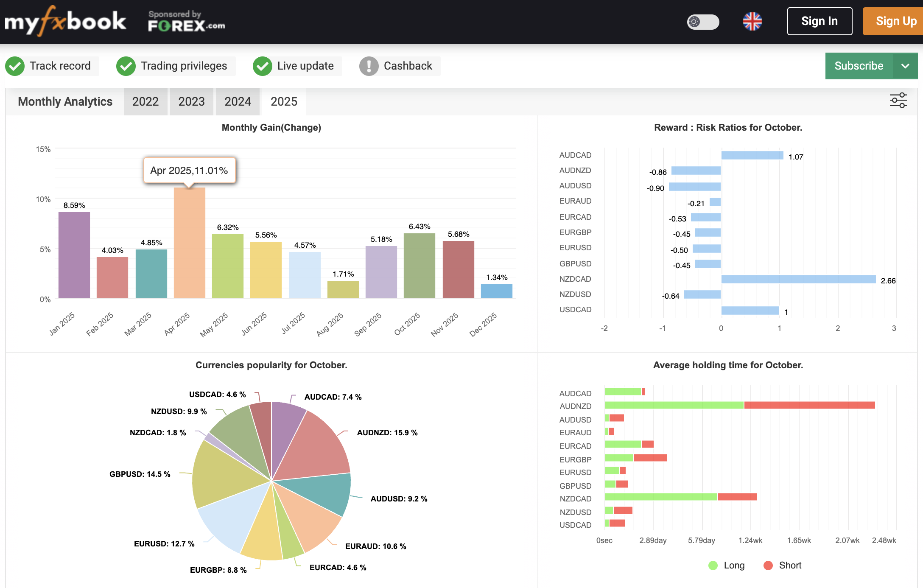The height and width of the screenshot is (588, 923).
Task: Click the Cashback exclamation icon
Action: click(369, 66)
